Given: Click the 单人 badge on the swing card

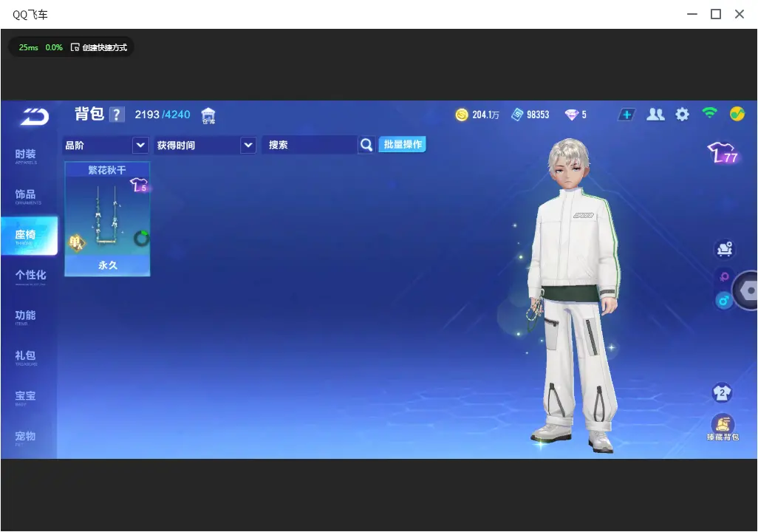Looking at the screenshot, I should [x=76, y=242].
